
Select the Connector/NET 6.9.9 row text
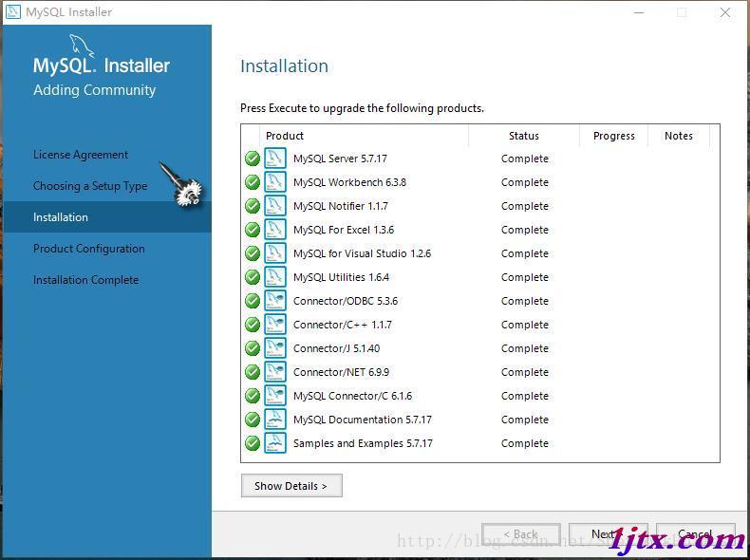[341, 372]
